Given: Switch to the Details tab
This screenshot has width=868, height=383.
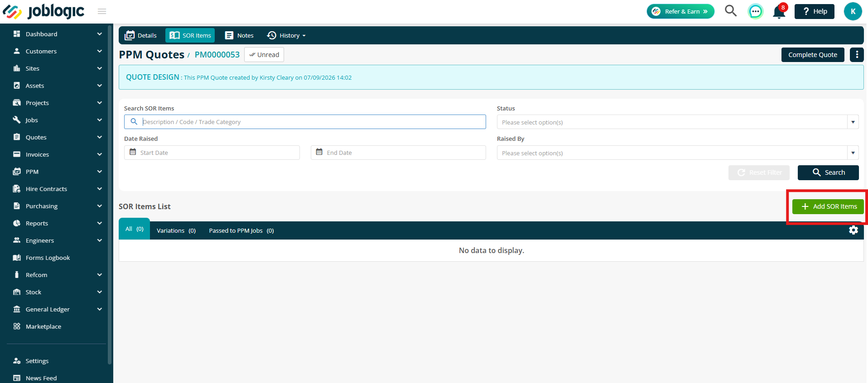Looking at the screenshot, I should coord(140,35).
